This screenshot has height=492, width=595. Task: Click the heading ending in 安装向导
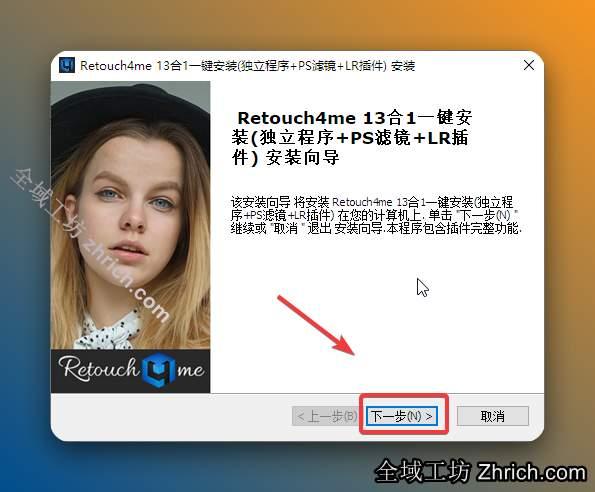[351, 138]
